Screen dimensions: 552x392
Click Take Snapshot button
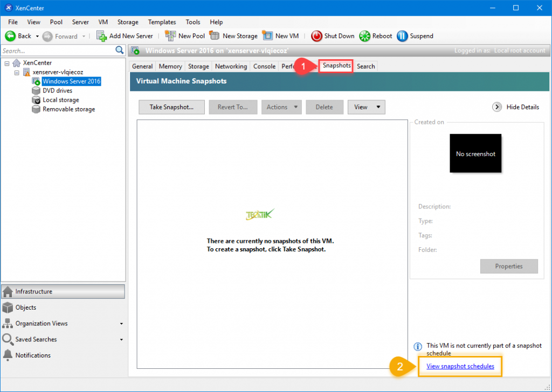(x=171, y=107)
